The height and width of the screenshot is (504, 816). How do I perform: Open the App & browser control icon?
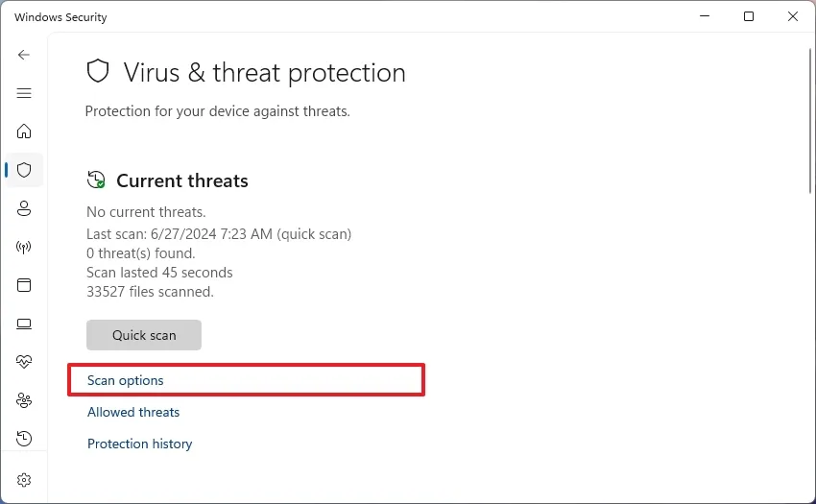pos(24,285)
